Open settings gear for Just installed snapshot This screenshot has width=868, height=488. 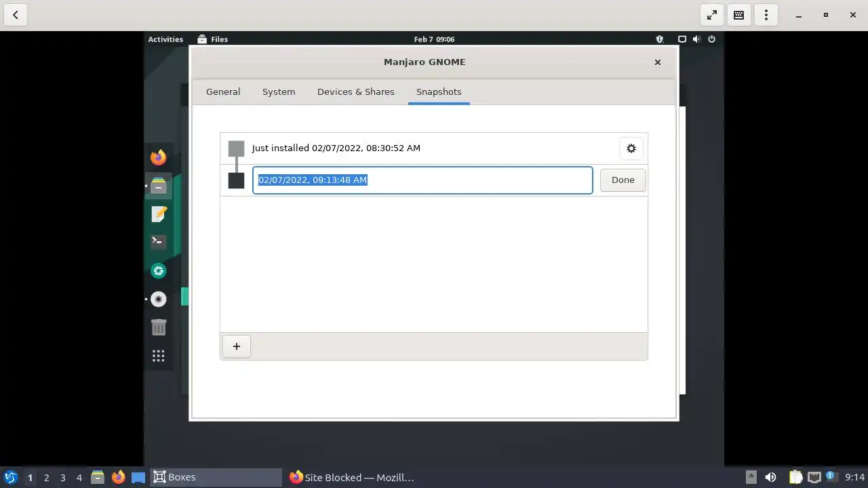(x=631, y=148)
